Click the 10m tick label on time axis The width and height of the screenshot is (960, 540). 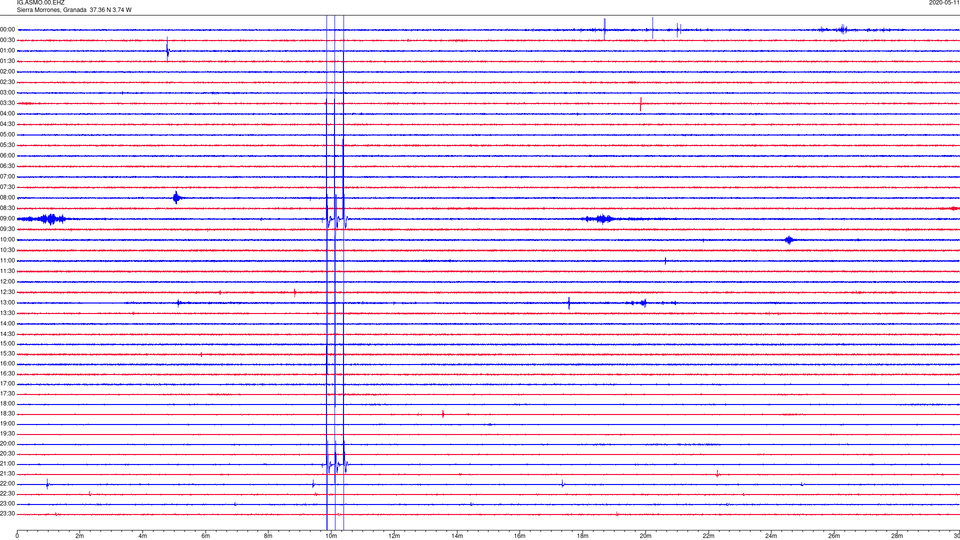[331, 536]
